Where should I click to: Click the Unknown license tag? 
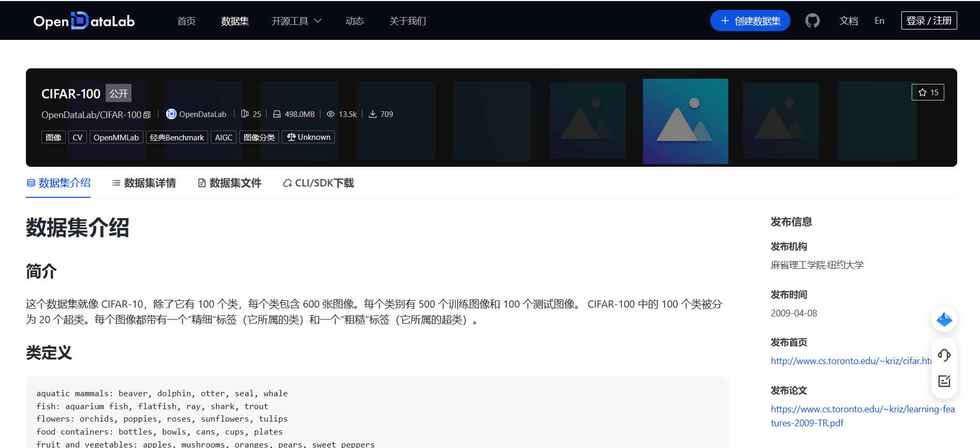pos(309,137)
